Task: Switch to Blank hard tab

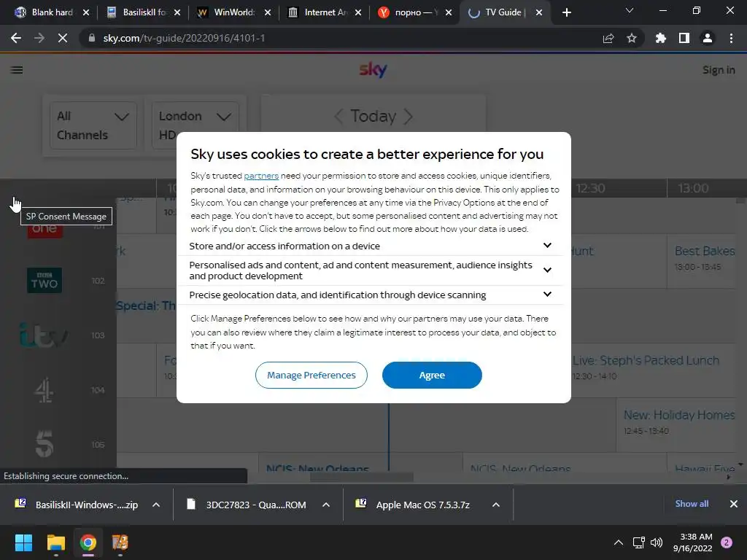Action: pyautogui.click(x=52, y=12)
